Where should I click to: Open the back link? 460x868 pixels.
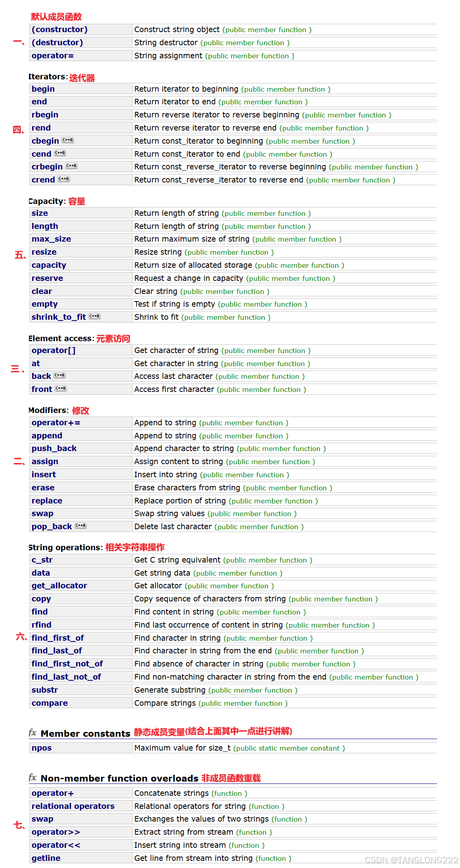click(x=41, y=376)
